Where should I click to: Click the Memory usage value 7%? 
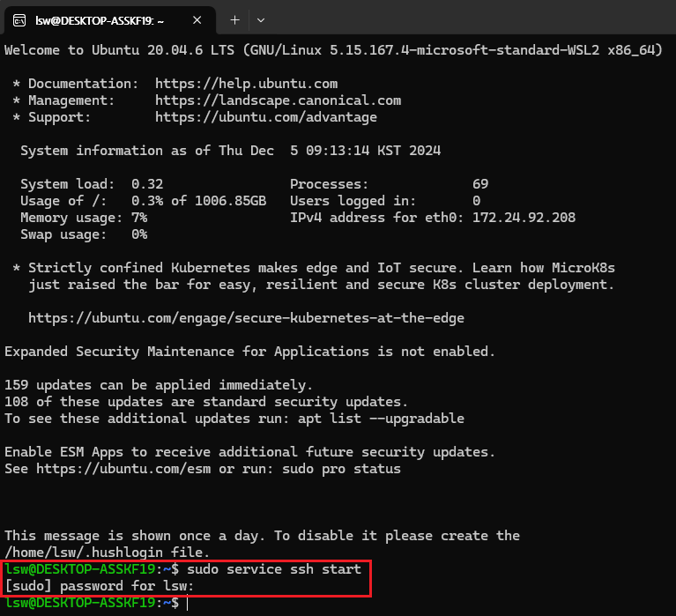[x=139, y=218]
